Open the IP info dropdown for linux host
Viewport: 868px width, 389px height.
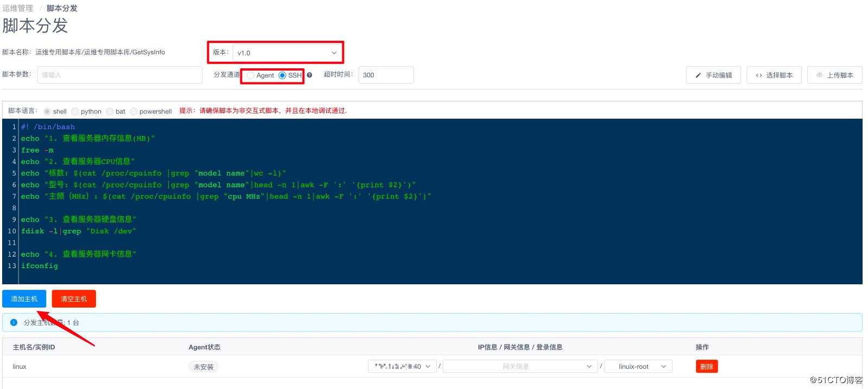(401, 366)
